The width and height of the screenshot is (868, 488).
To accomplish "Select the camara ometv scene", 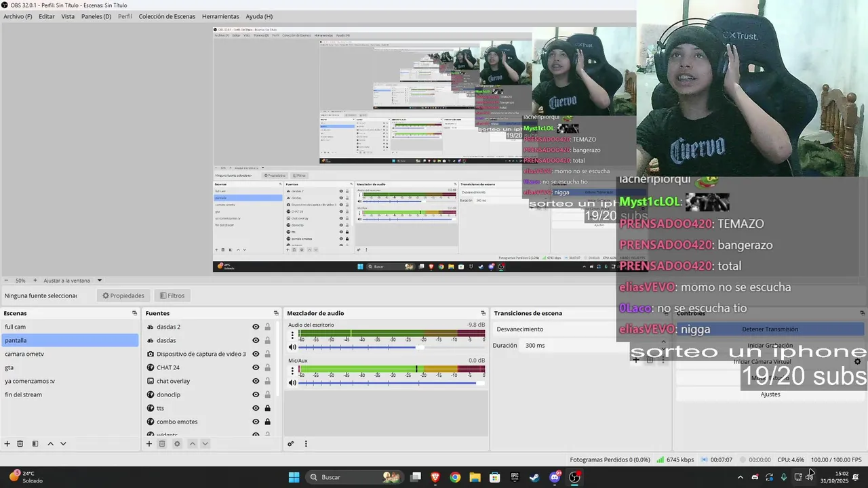I will [x=69, y=354].
